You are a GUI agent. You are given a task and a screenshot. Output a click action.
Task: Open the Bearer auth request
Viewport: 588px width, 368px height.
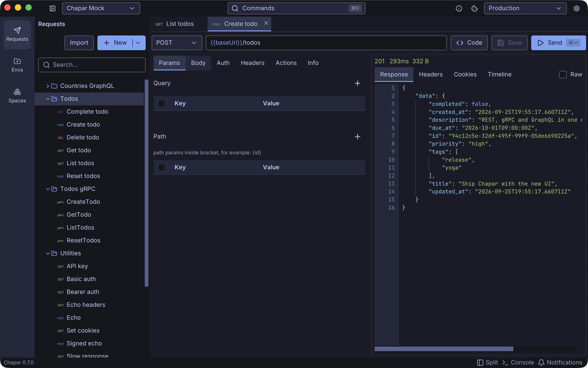(90, 292)
